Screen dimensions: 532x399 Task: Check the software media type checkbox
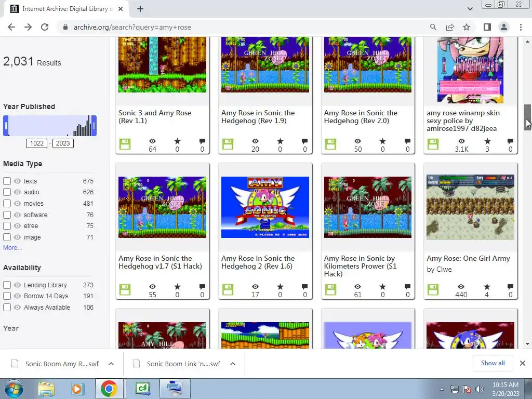tap(7, 215)
